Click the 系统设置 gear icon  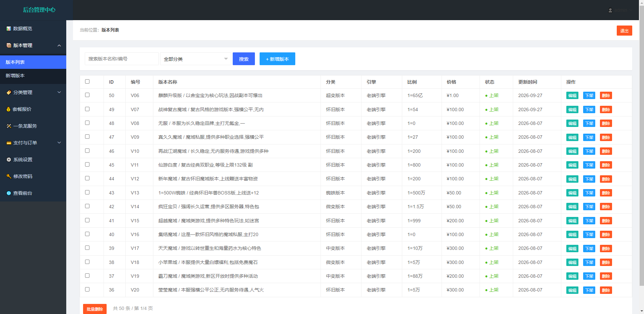pyautogui.click(x=9, y=160)
